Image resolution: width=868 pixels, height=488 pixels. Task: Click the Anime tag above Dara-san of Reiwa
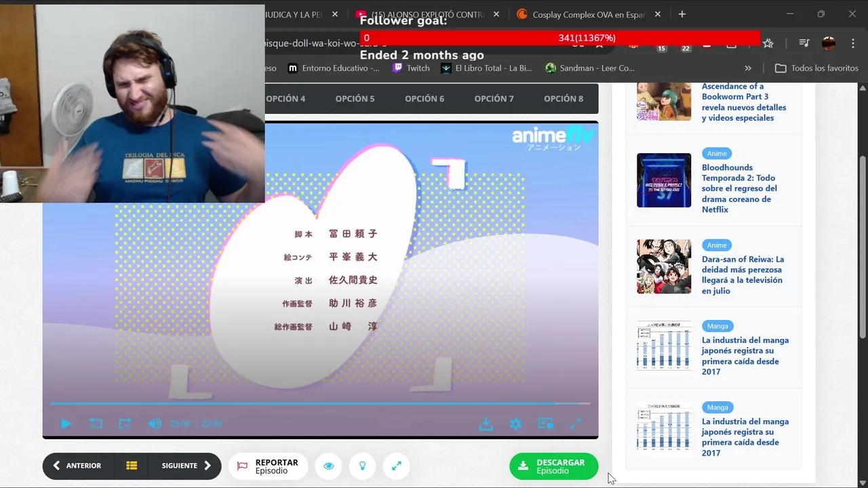(x=717, y=245)
